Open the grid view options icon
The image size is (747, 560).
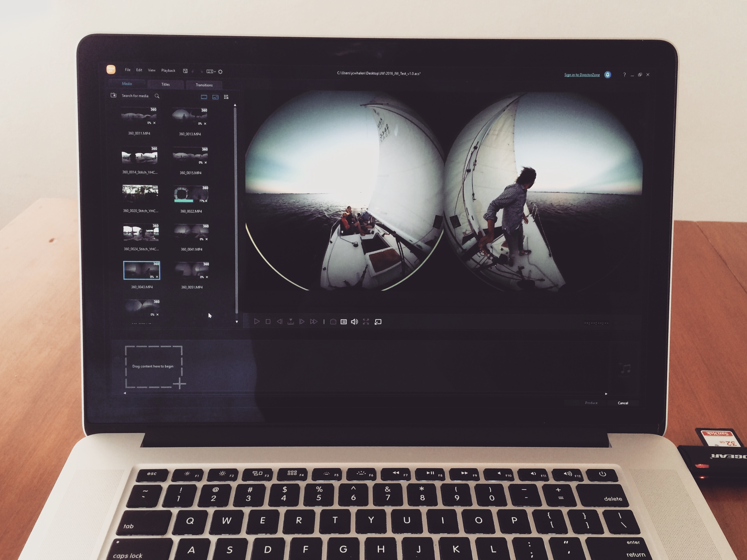pyautogui.click(x=226, y=97)
